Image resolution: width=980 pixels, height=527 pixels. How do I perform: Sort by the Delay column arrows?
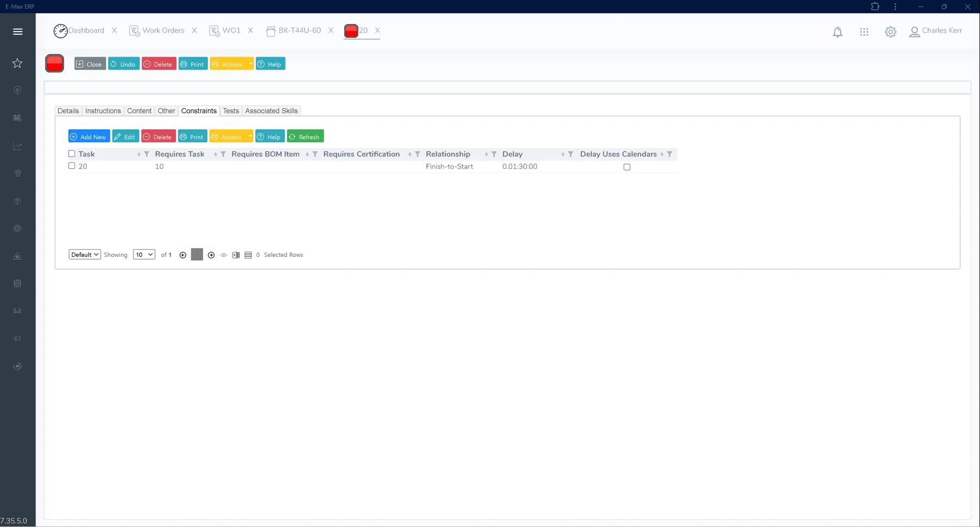click(563, 155)
